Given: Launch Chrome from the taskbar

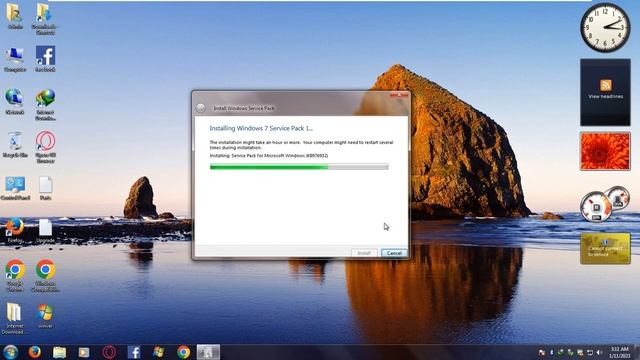Looking at the screenshot, I should point(184,352).
